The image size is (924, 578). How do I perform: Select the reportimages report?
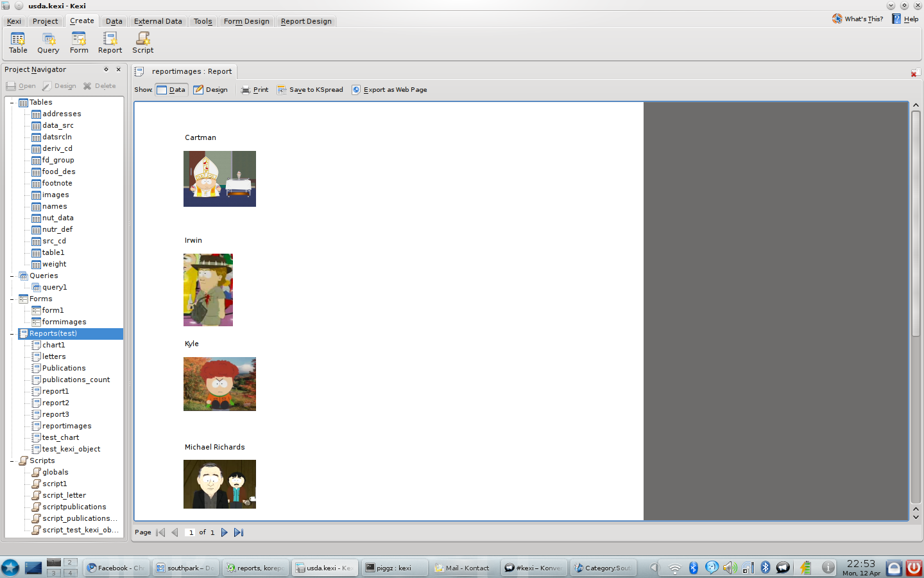point(67,426)
